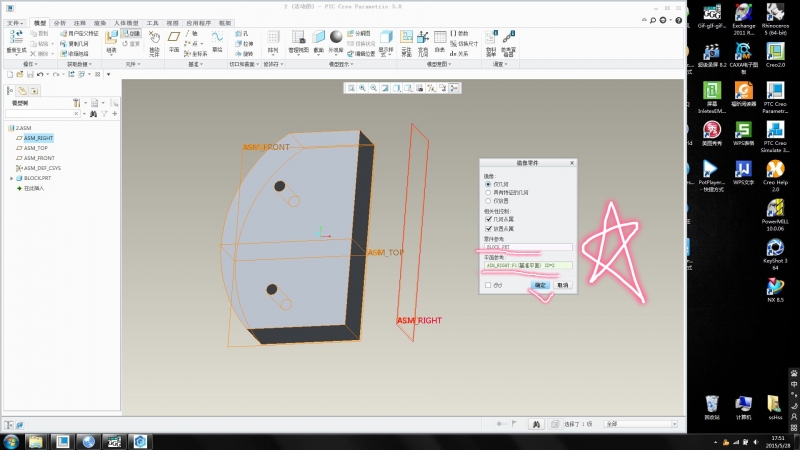The width and height of the screenshot is (800, 450).
Task: Click the 复制几何 tool
Action: [x=74, y=44]
